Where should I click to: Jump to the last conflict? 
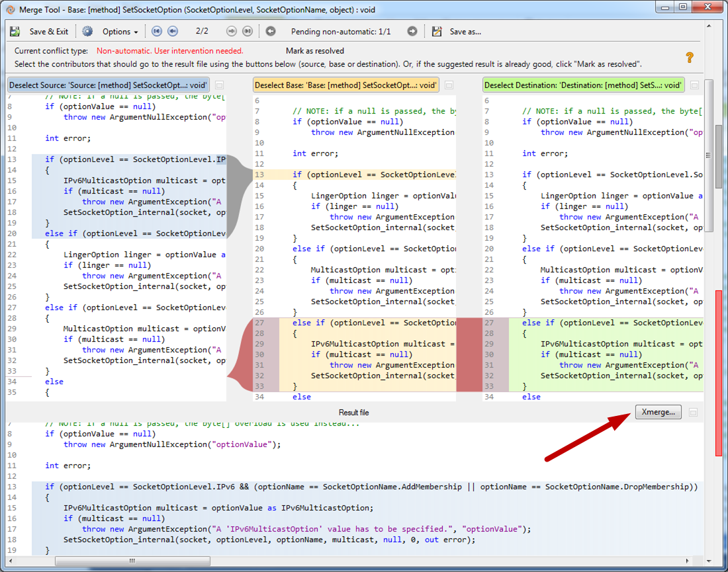248,31
